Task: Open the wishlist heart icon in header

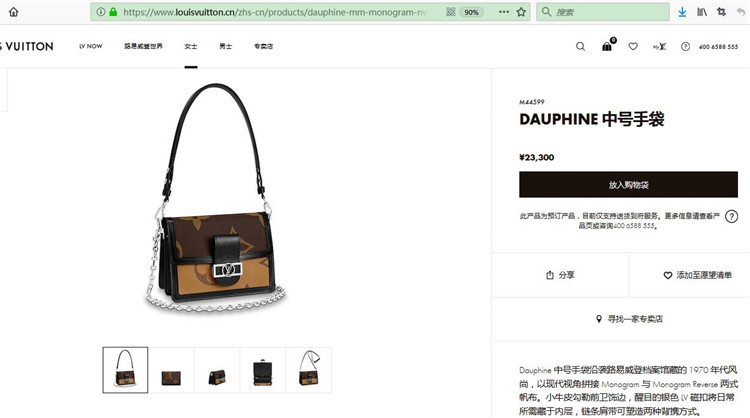Action: coord(633,46)
